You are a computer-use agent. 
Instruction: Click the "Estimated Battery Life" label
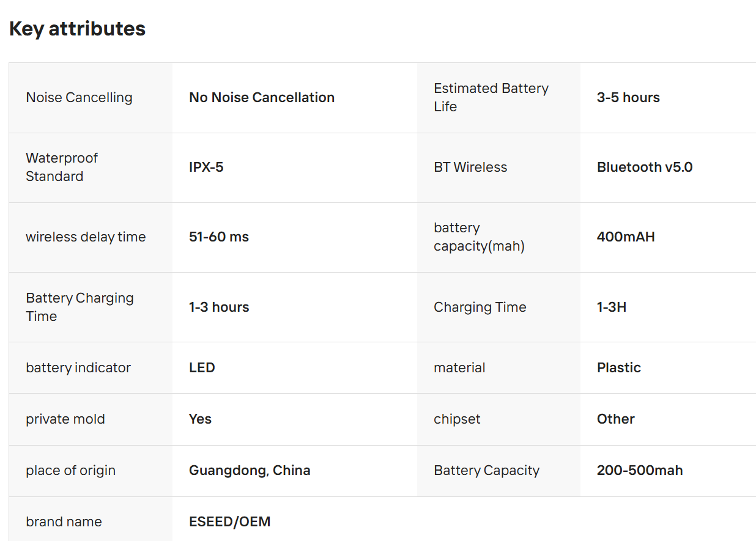(x=491, y=97)
